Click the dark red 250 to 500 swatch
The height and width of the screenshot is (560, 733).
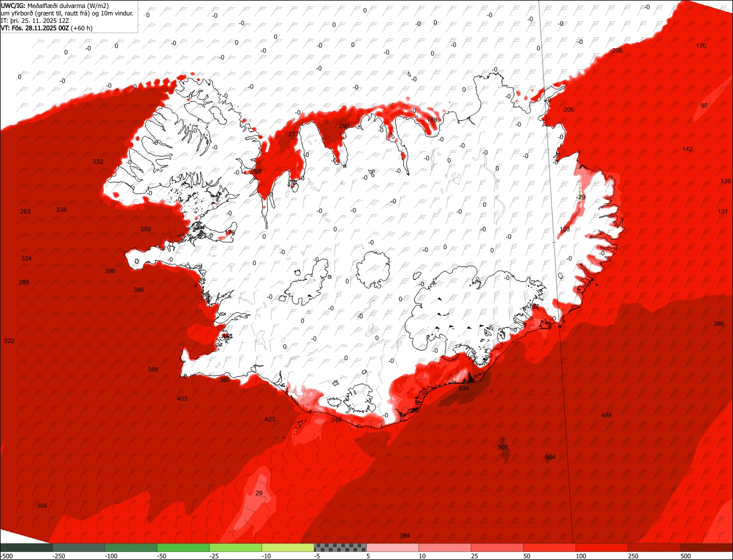pos(655,547)
